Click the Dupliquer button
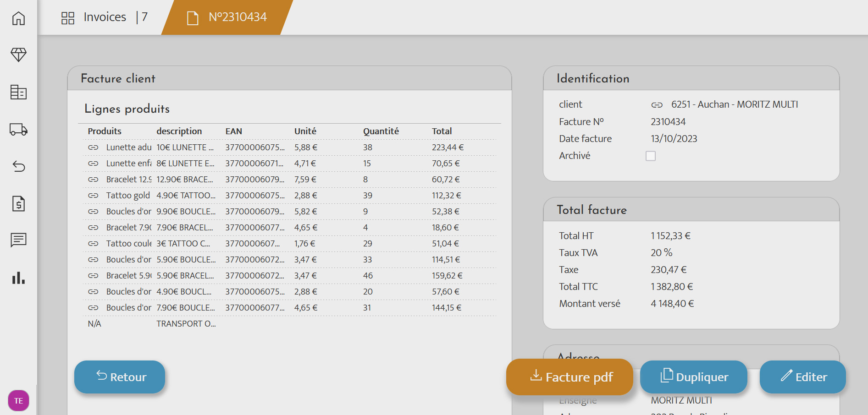Image resolution: width=868 pixels, height=415 pixels. [694, 377]
